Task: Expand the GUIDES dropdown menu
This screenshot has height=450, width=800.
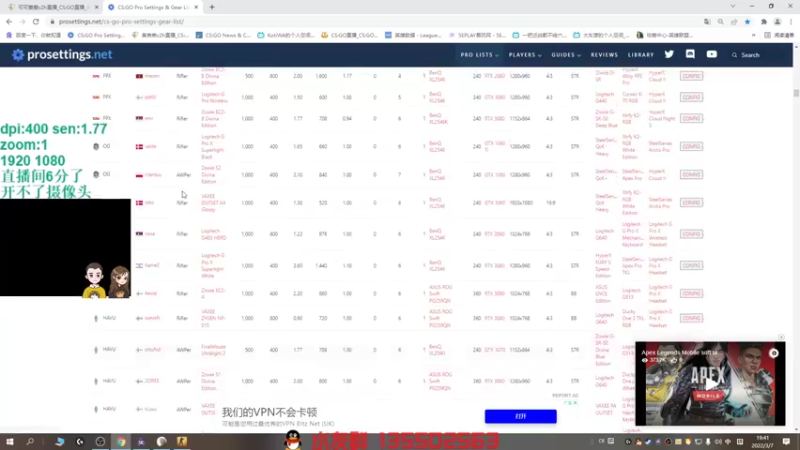Action: tap(566, 55)
